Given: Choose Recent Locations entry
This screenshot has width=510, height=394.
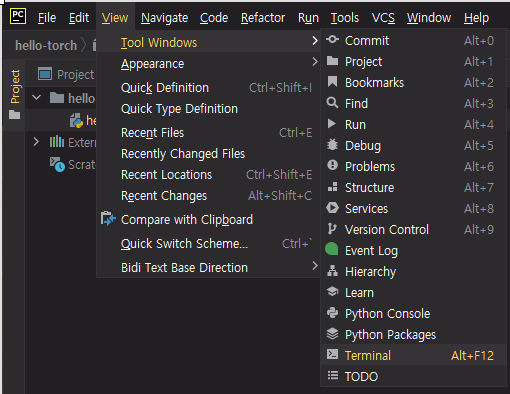Looking at the screenshot, I should [209, 175].
